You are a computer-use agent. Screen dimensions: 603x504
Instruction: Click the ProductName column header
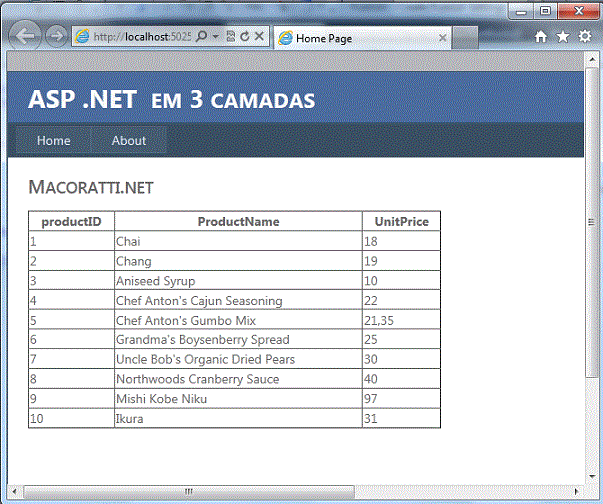[x=238, y=221]
